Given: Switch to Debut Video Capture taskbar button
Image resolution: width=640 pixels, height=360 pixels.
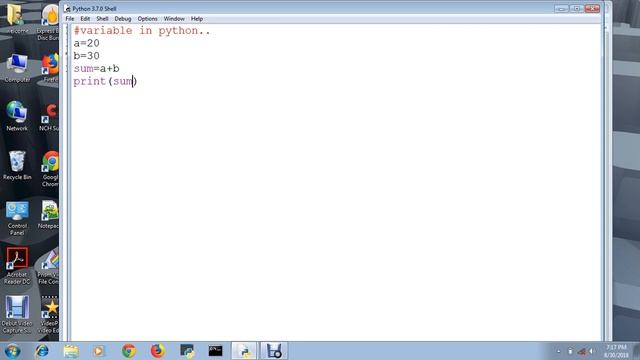Looking at the screenshot, I should 274,351.
